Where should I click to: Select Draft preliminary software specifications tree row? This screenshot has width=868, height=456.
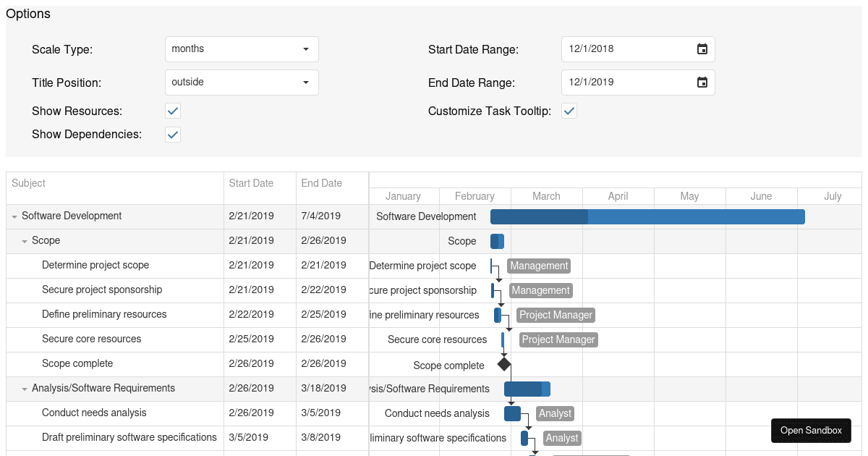[x=187, y=438]
